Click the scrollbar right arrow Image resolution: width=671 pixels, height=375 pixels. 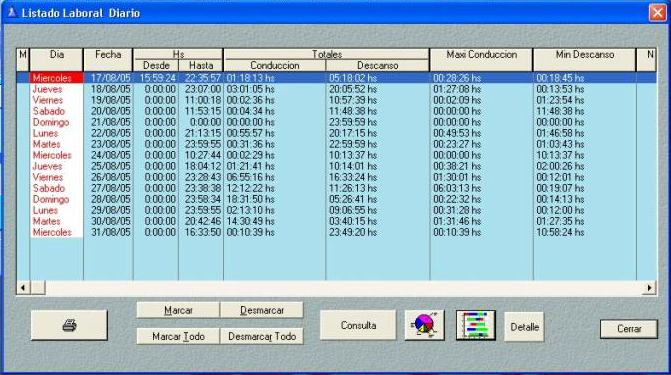tap(650, 288)
